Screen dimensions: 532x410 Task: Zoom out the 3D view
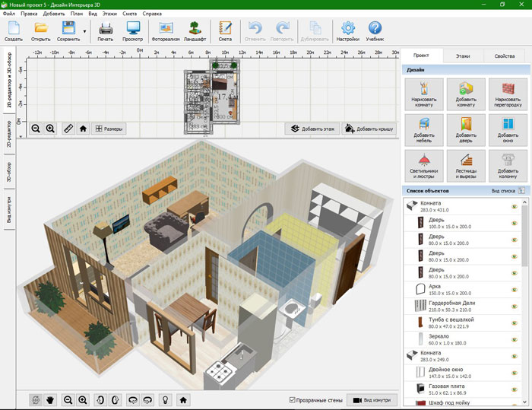68,400
